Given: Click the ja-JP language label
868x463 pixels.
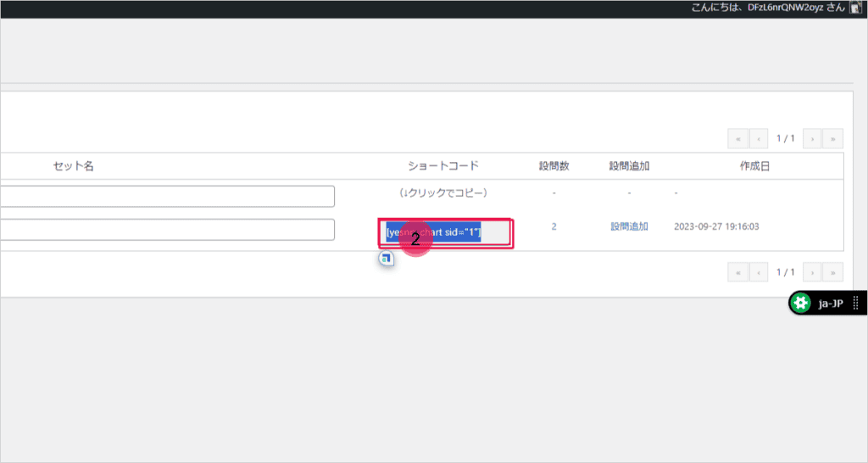Looking at the screenshot, I should pos(831,304).
